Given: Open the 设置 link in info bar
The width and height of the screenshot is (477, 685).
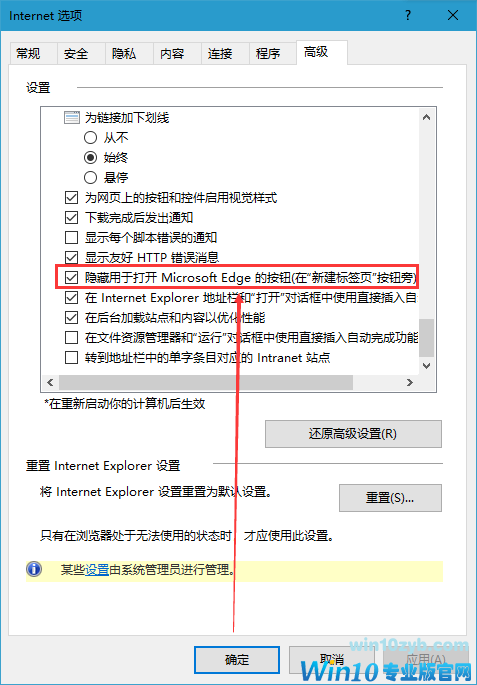Looking at the screenshot, I should (97, 570).
